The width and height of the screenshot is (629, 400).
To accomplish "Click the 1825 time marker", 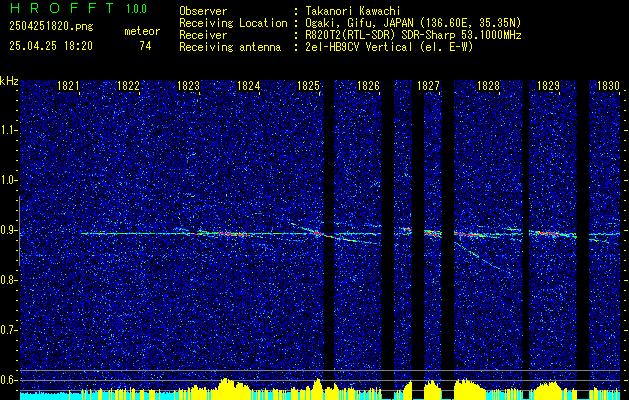I will [x=308, y=86].
